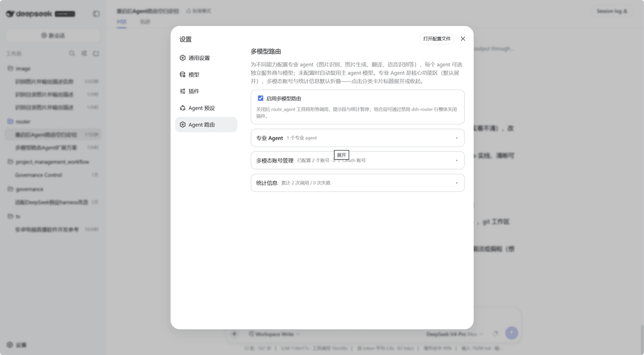Expand the 专业 Agent card
Image resolution: width=644 pixels, height=355 pixels.
click(357, 137)
